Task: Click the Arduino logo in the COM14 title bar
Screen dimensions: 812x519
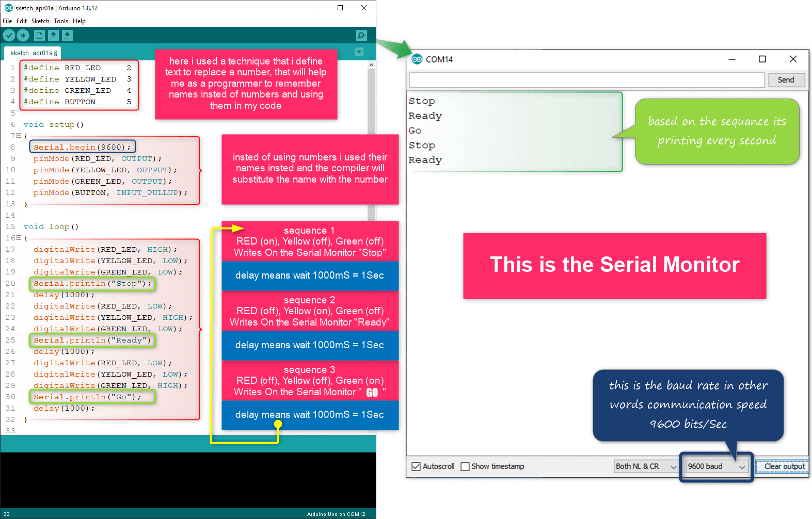Action: pos(417,59)
